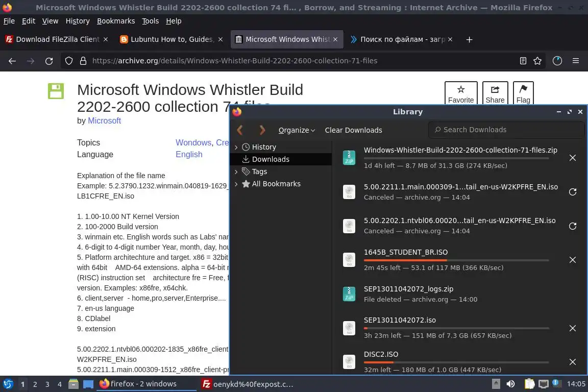Screen dimensions: 588x392
Task: Click the green floppy software icon
Action: coord(56,91)
